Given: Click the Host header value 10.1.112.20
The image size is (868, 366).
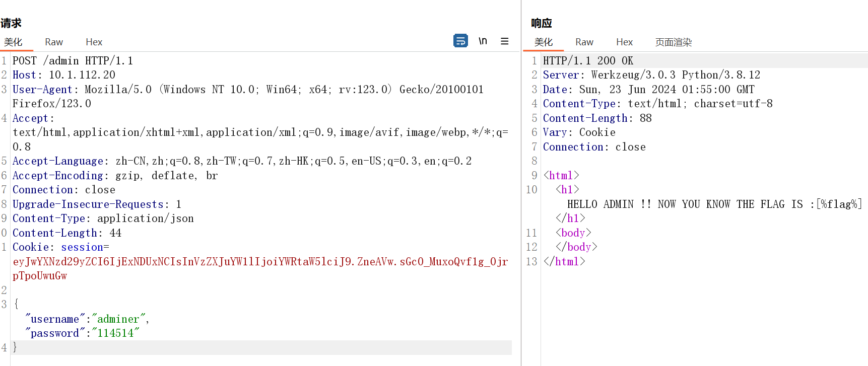Looking at the screenshot, I should click(x=82, y=75).
